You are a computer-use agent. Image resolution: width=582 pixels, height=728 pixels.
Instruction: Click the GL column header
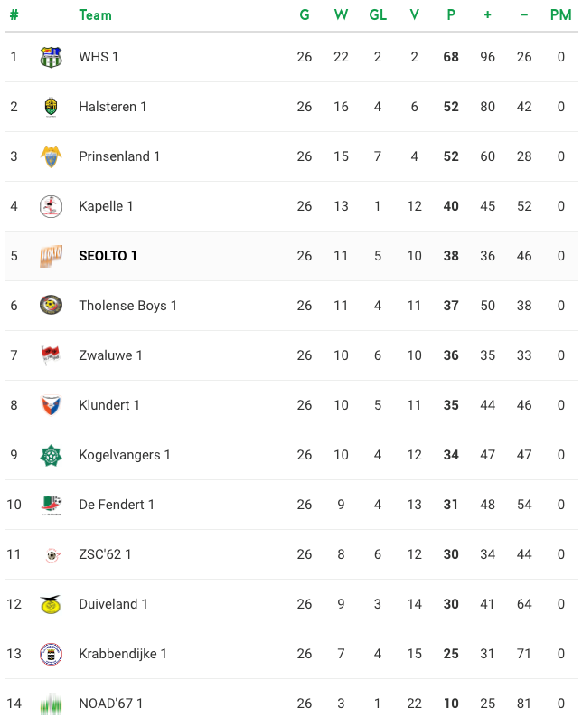point(378,14)
